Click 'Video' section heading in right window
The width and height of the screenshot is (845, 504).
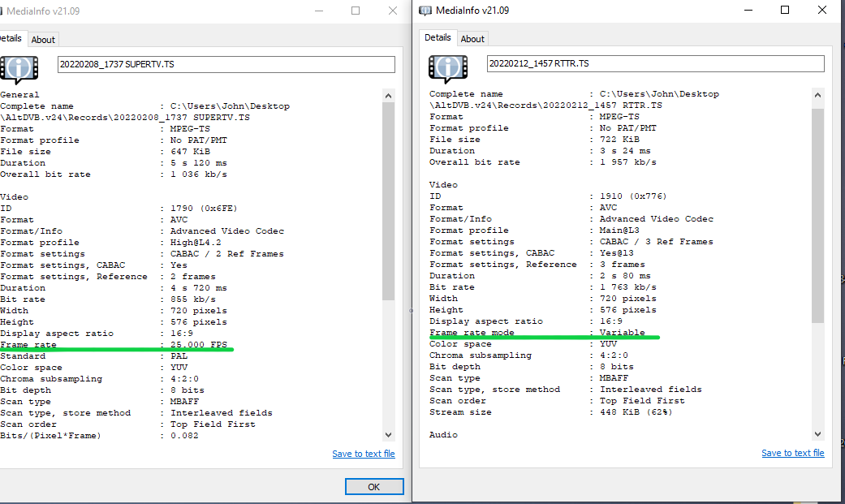443,184
